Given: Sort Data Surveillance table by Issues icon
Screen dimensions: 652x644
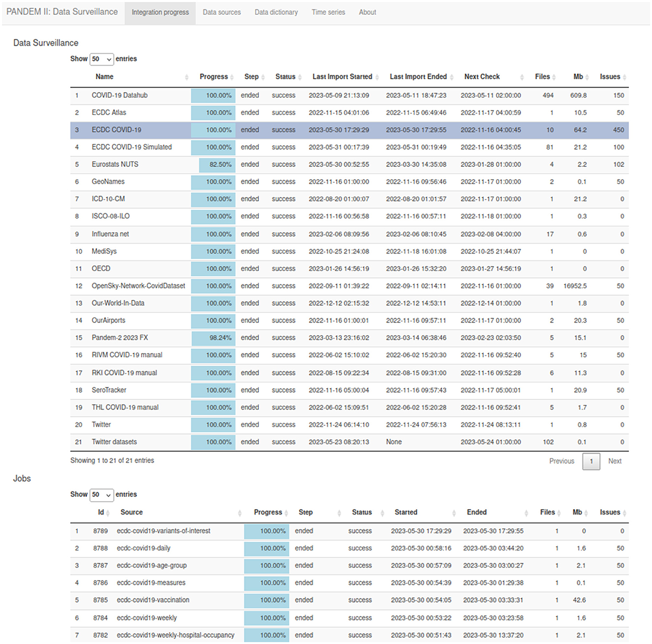Looking at the screenshot, I should click(x=624, y=77).
